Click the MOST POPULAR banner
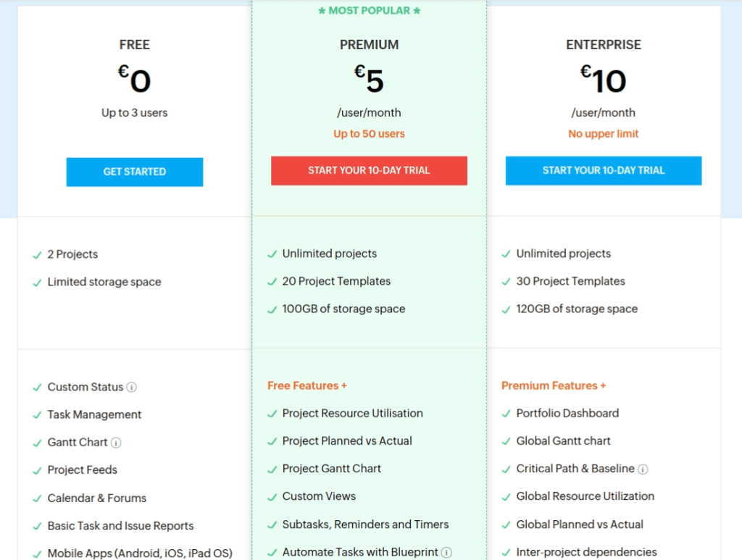Screen dimensions: 742x560 click(370, 10)
